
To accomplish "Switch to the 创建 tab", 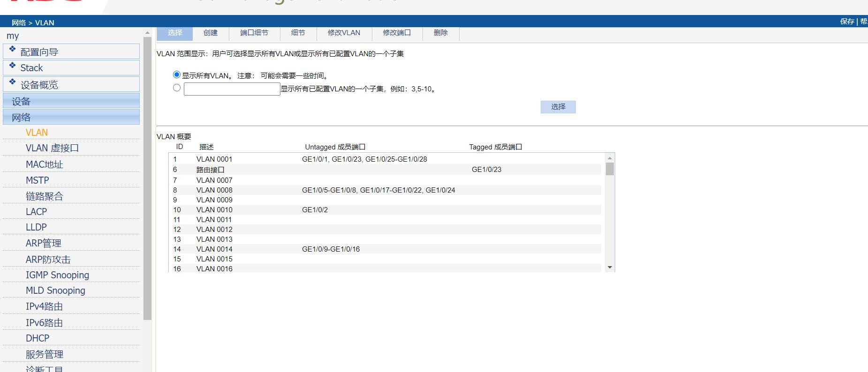I will click(x=211, y=33).
